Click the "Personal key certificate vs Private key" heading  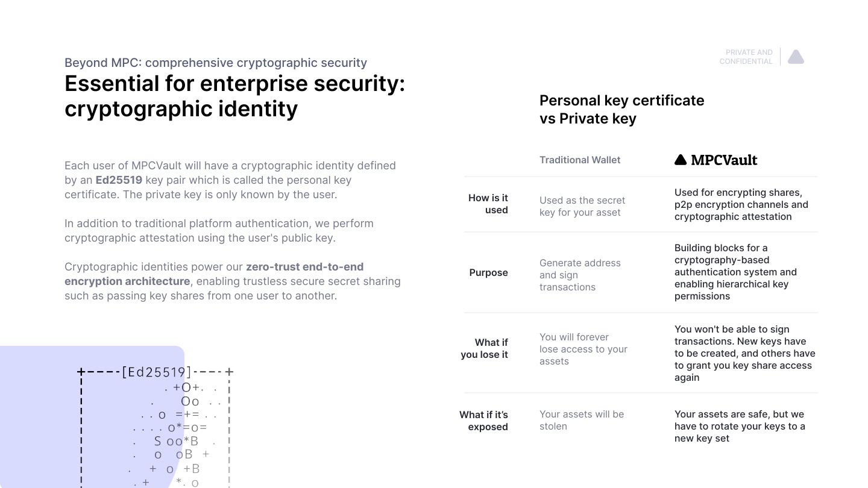(x=621, y=109)
